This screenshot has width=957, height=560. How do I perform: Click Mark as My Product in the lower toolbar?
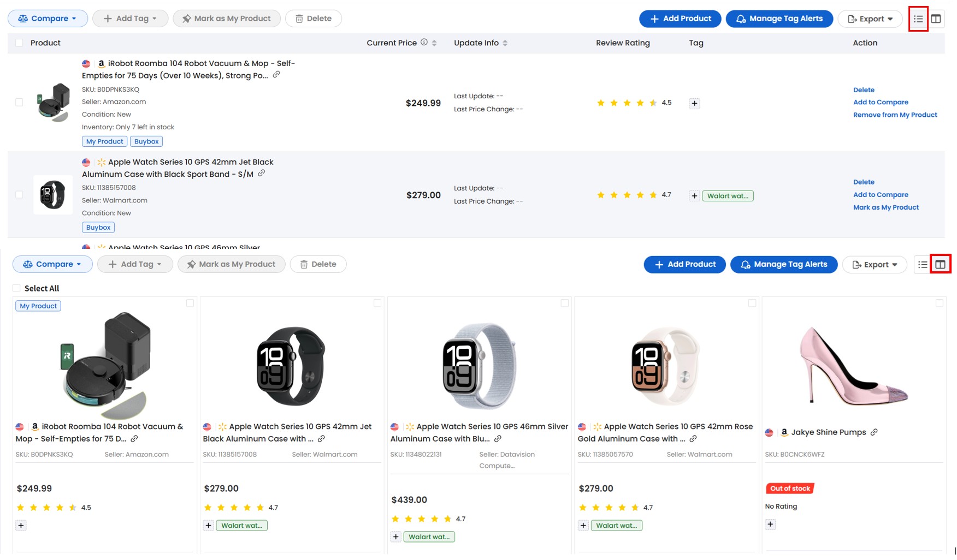click(232, 264)
